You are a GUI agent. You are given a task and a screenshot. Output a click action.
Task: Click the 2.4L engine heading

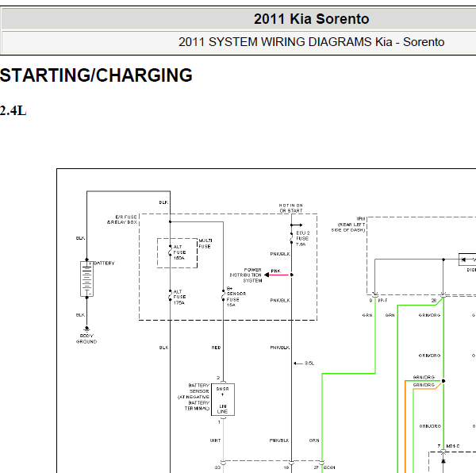[13, 111]
